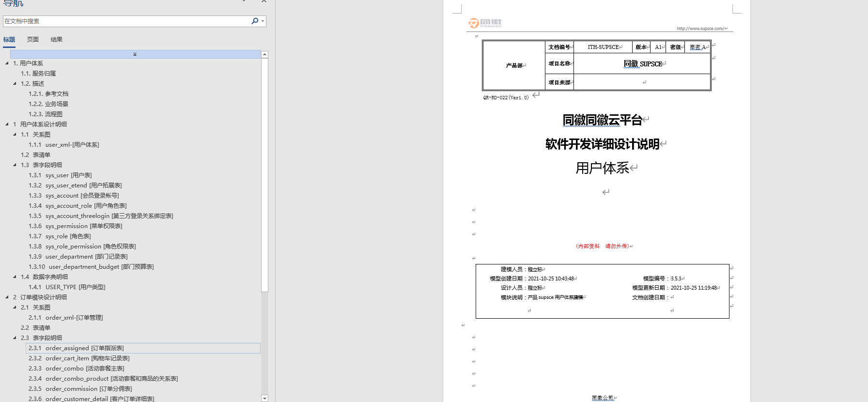
Task: Click the search magnifier icon in navigation pane
Action: pyautogui.click(x=255, y=21)
